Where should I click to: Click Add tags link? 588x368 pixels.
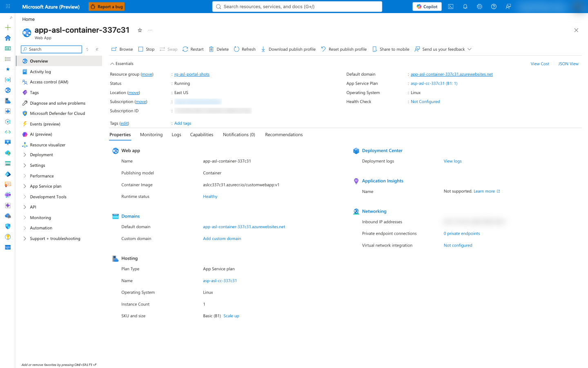pyautogui.click(x=183, y=123)
